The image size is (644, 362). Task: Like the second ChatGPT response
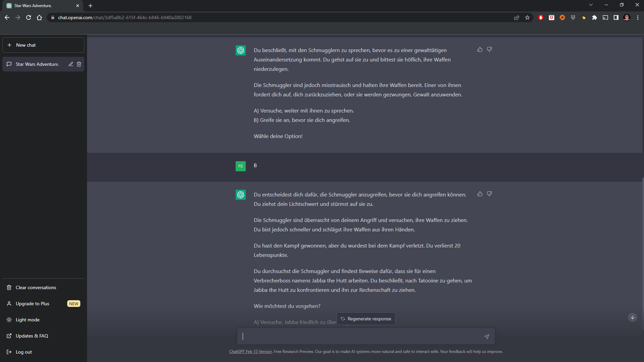[480, 194]
